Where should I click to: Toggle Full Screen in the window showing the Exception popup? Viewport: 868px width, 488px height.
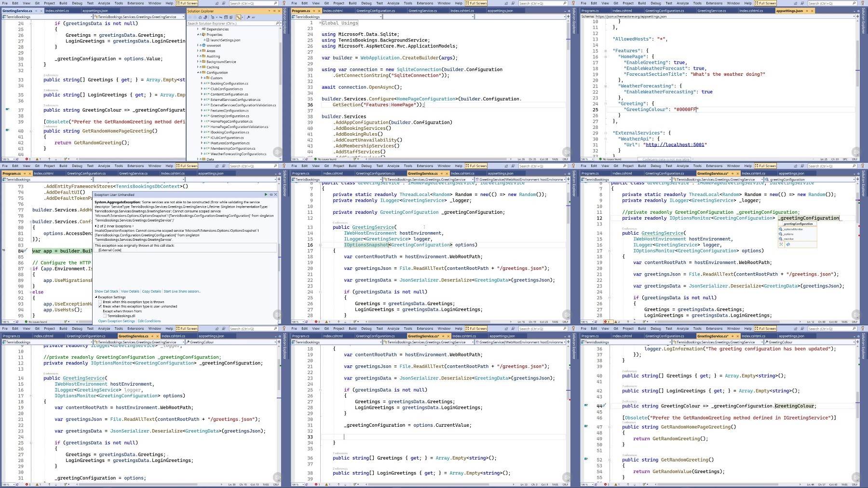point(187,166)
